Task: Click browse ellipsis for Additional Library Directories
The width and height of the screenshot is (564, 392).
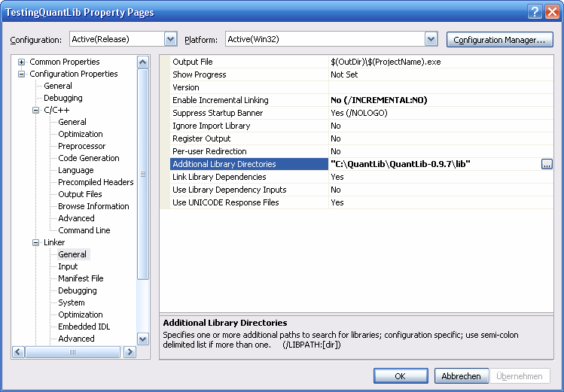Action: click(x=547, y=164)
